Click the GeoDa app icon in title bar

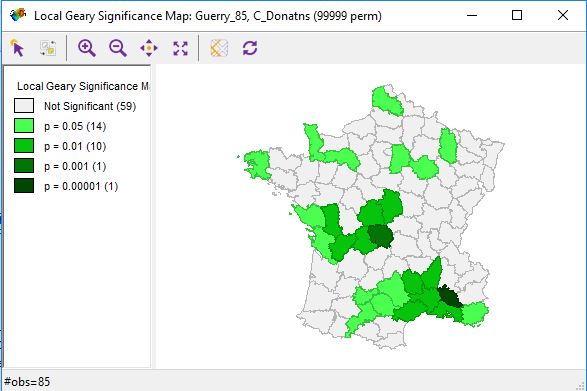point(18,15)
